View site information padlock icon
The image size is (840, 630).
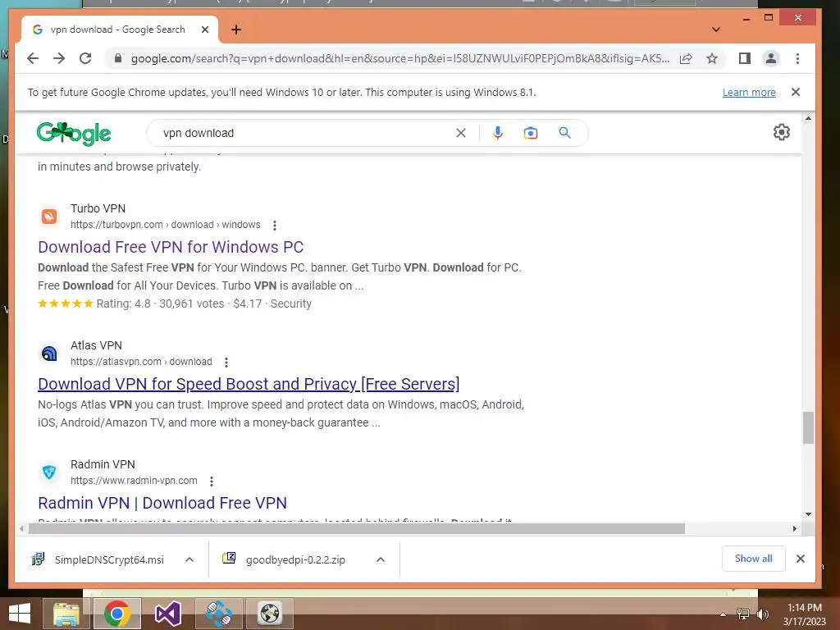pos(118,58)
